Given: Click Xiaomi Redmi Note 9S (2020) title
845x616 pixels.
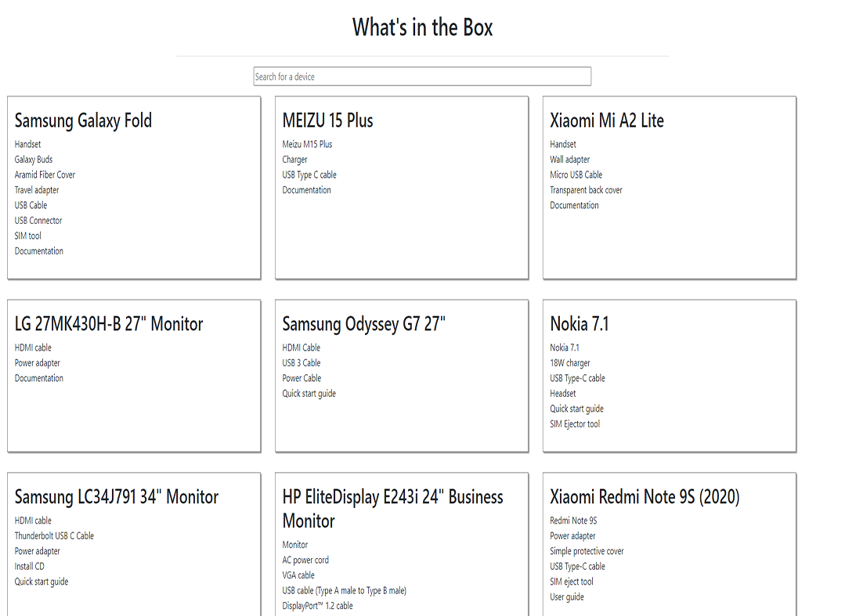Looking at the screenshot, I should (x=645, y=497).
